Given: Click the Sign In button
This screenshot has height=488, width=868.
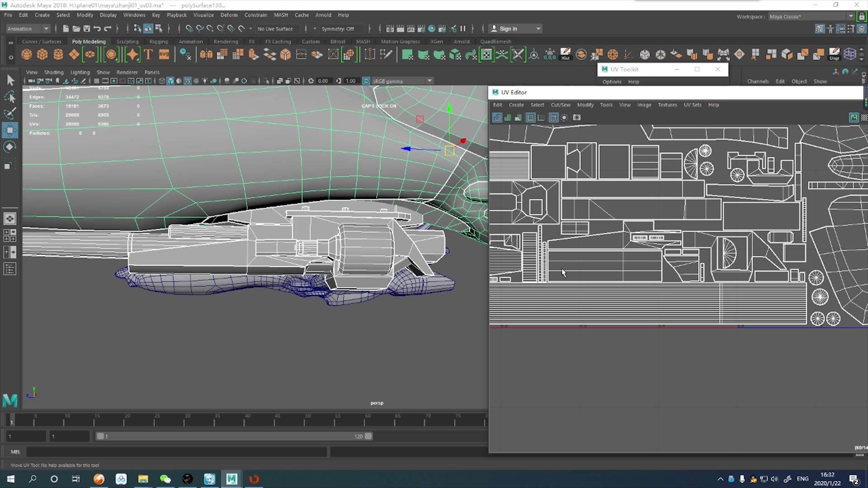Looking at the screenshot, I should coord(508,28).
